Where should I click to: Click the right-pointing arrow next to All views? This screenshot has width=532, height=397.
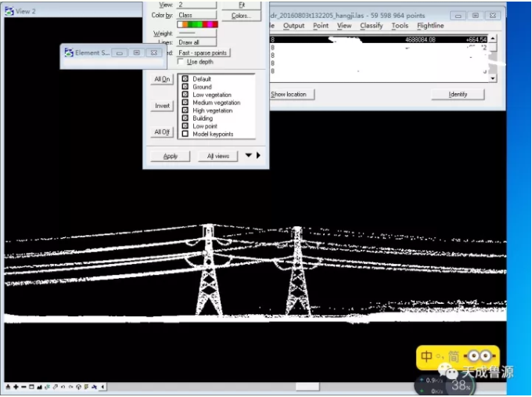[258, 156]
